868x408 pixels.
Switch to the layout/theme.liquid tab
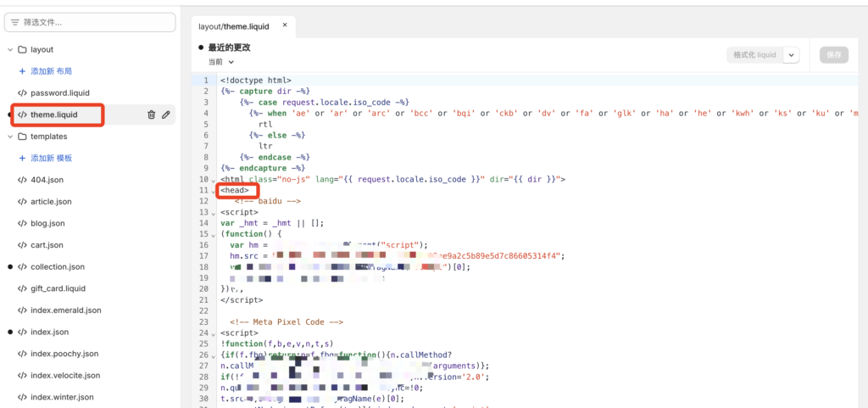click(236, 25)
